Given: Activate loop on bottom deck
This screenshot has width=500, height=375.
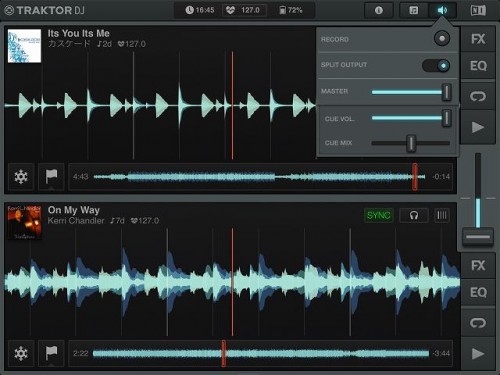Looking at the screenshot, I should pyautogui.click(x=478, y=323).
